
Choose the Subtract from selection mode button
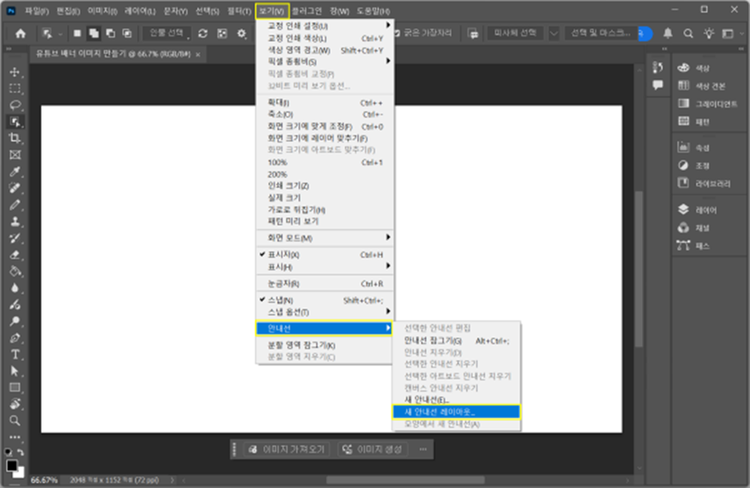(x=110, y=33)
